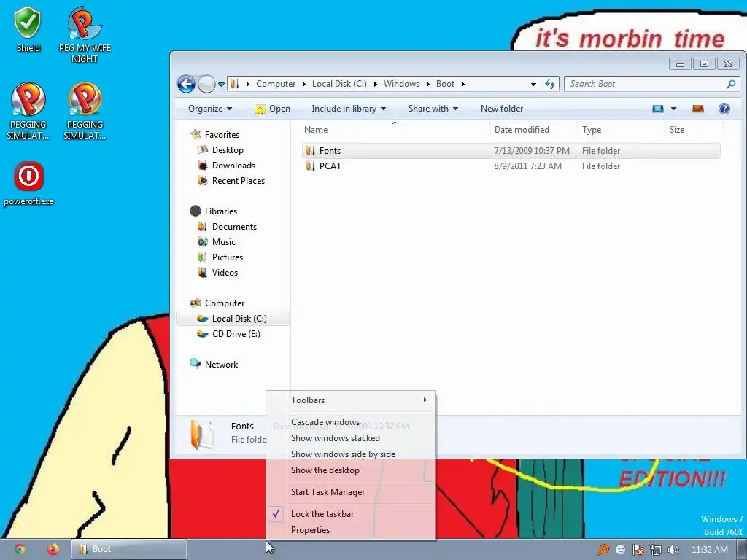Choose Start Task Manager
Viewport: 747px width, 560px height.
(351, 492)
